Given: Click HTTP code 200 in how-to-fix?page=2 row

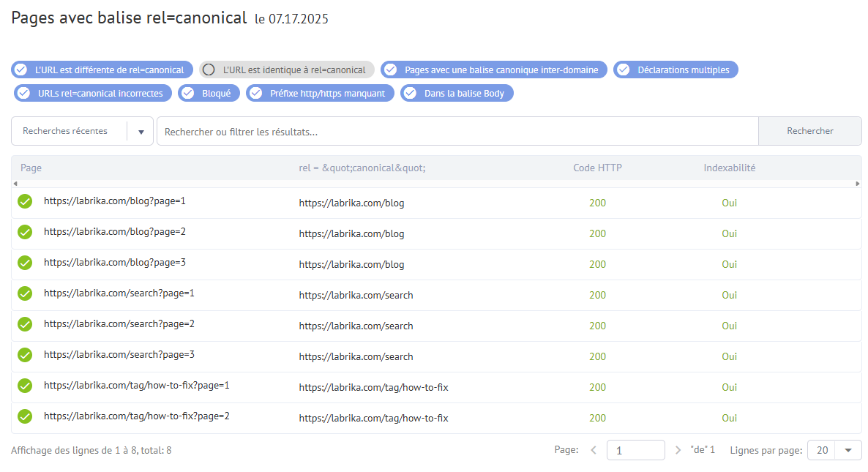Looking at the screenshot, I should click(597, 419).
